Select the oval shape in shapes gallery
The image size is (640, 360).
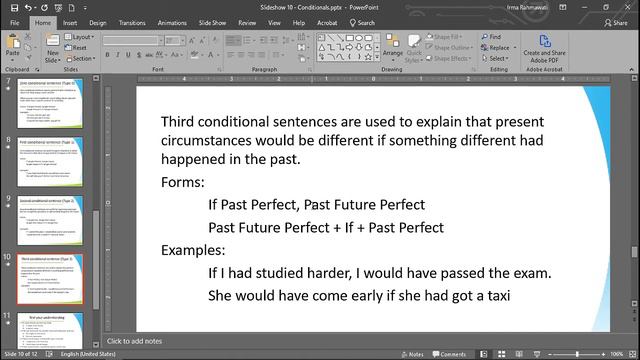pyautogui.click(x=359, y=38)
